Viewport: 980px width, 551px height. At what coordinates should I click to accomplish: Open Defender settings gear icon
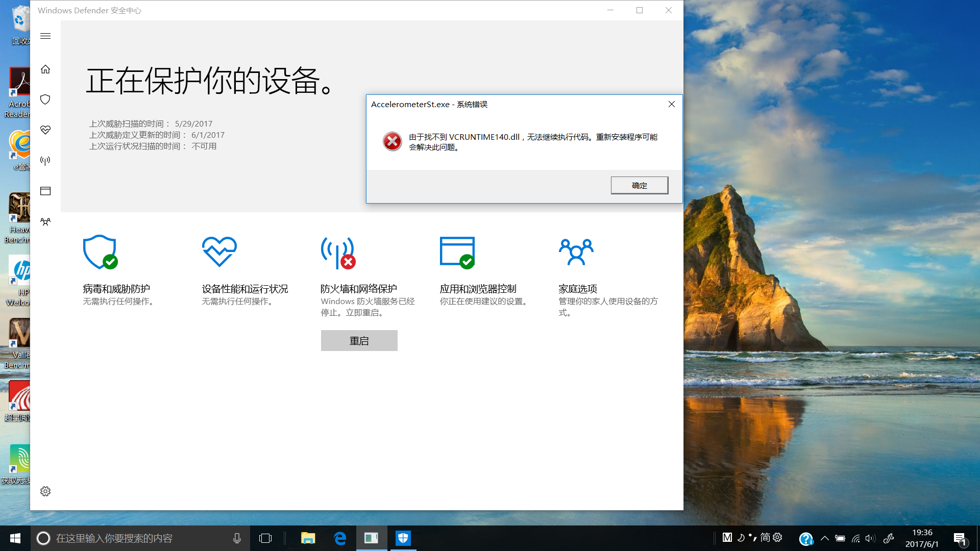coord(45,491)
